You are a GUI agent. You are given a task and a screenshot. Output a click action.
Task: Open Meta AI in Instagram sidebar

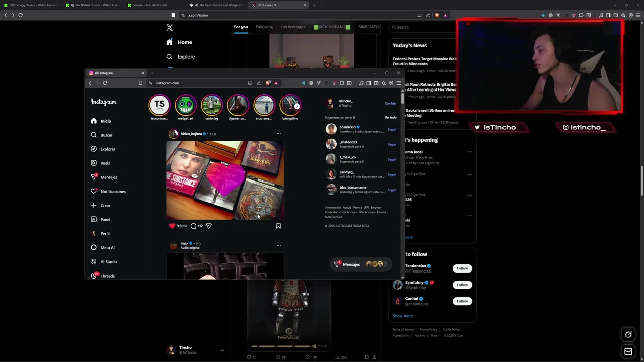pos(103,248)
